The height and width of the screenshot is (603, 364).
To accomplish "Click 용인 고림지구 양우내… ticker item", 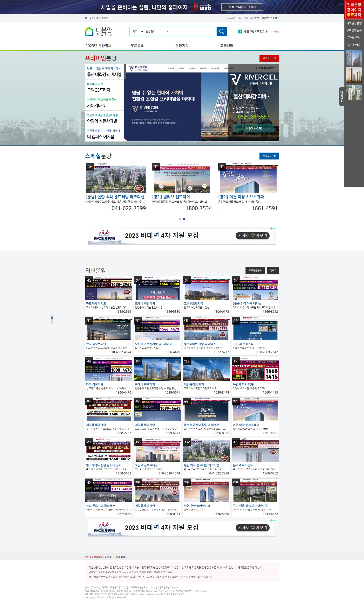I will (x=256, y=31).
